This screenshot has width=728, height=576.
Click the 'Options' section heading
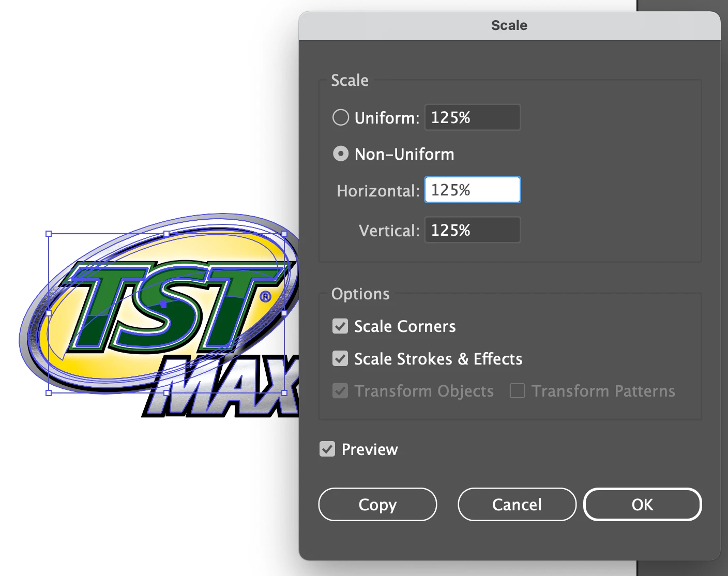click(360, 294)
